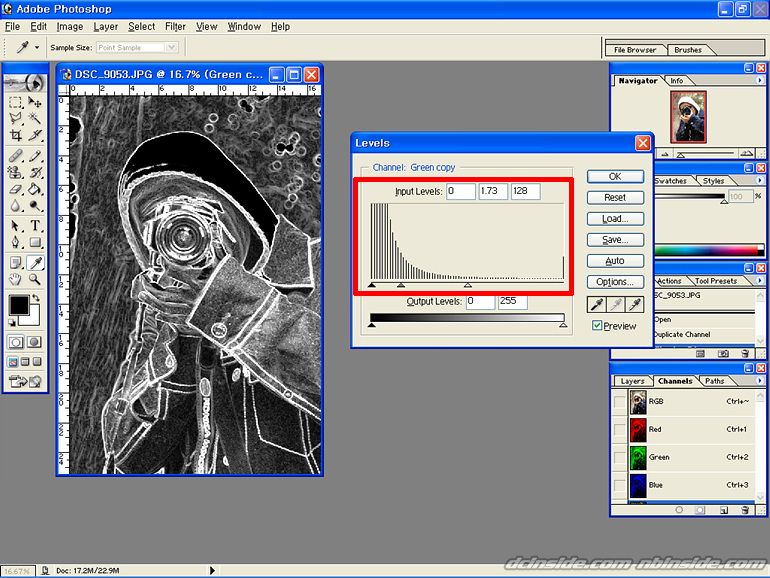770x578 pixels.
Task: Toggle visibility of the Red channel
Action: [x=620, y=430]
